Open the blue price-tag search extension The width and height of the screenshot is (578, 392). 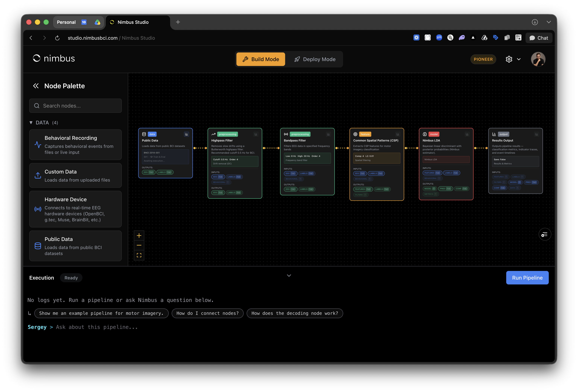coord(496,37)
